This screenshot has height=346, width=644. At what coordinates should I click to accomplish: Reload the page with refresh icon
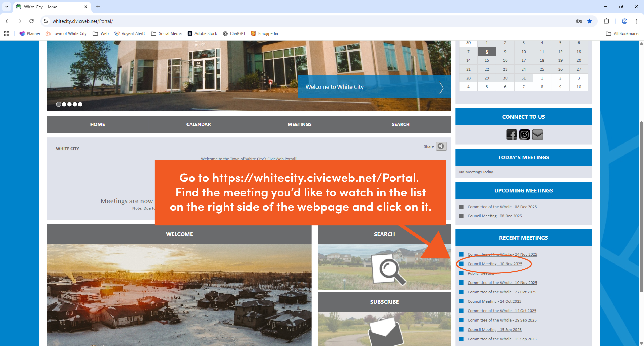pyautogui.click(x=32, y=21)
